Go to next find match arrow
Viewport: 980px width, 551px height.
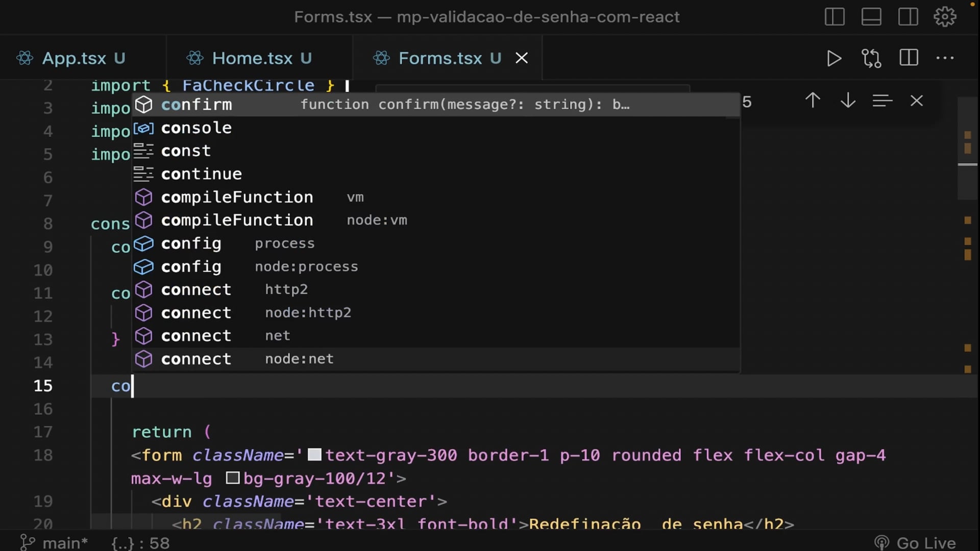point(848,101)
